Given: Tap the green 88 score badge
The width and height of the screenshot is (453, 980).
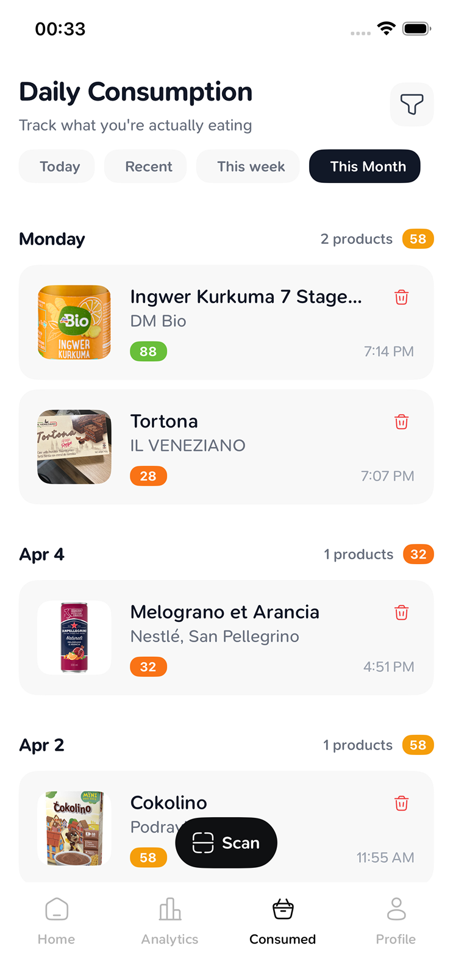Looking at the screenshot, I should pyautogui.click(x=148, y=352).
